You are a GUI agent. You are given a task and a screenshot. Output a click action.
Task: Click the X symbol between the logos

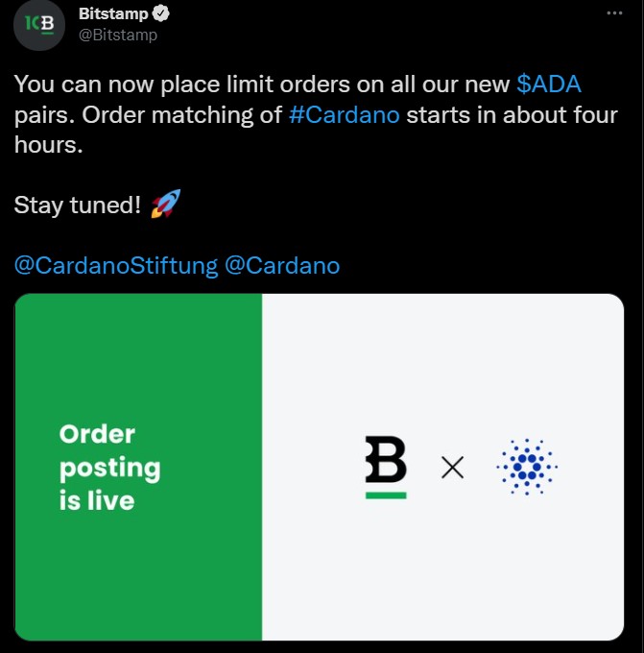452,468
